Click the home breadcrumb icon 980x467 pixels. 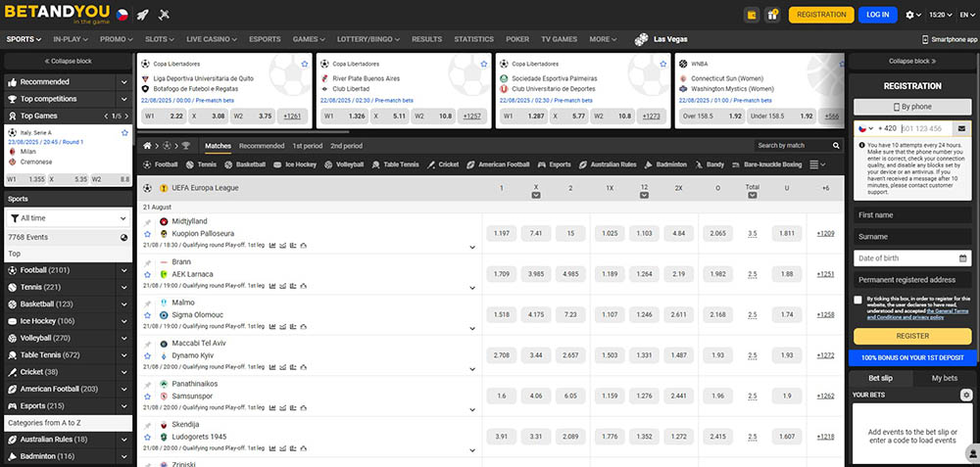[147, 146]
